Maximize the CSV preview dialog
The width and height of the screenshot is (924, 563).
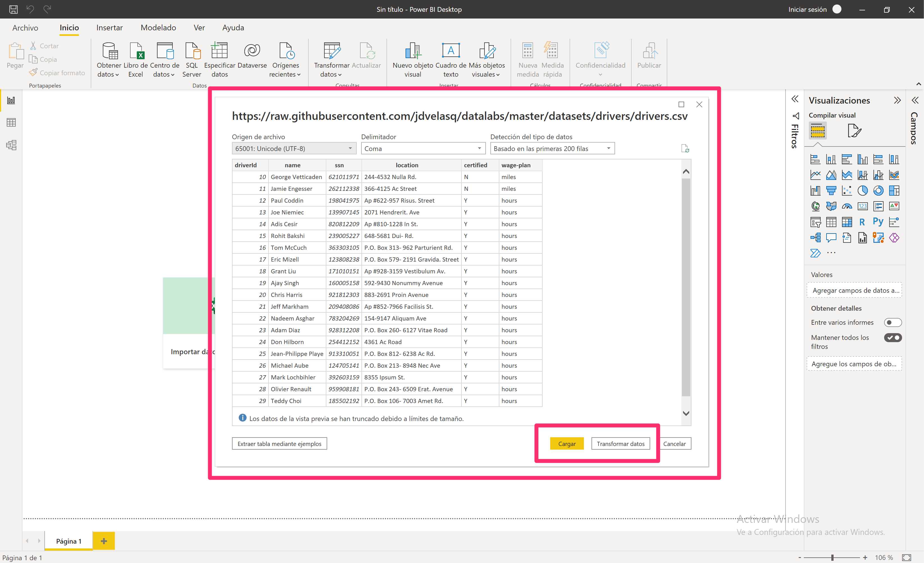tap(681, 105)
